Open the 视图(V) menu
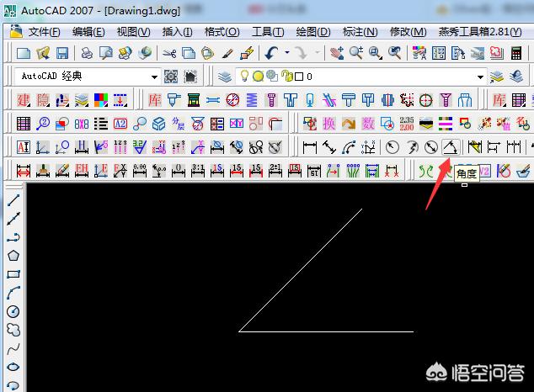534x392 pixels. point(133,32)
